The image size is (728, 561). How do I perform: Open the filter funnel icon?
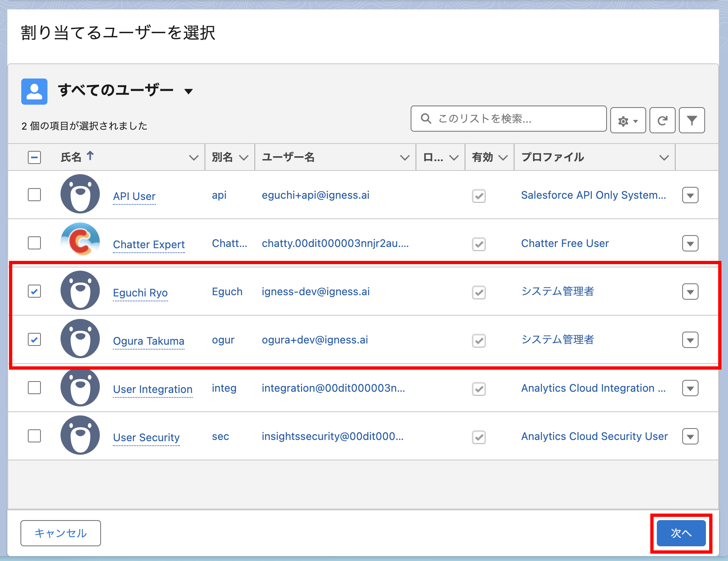pos(692,121)
